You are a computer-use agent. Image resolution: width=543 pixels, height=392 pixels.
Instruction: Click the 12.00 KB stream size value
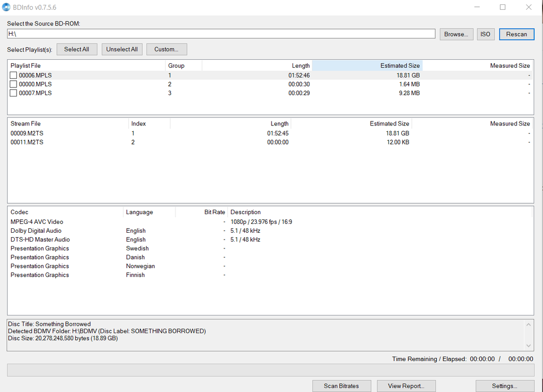(398, 142)
